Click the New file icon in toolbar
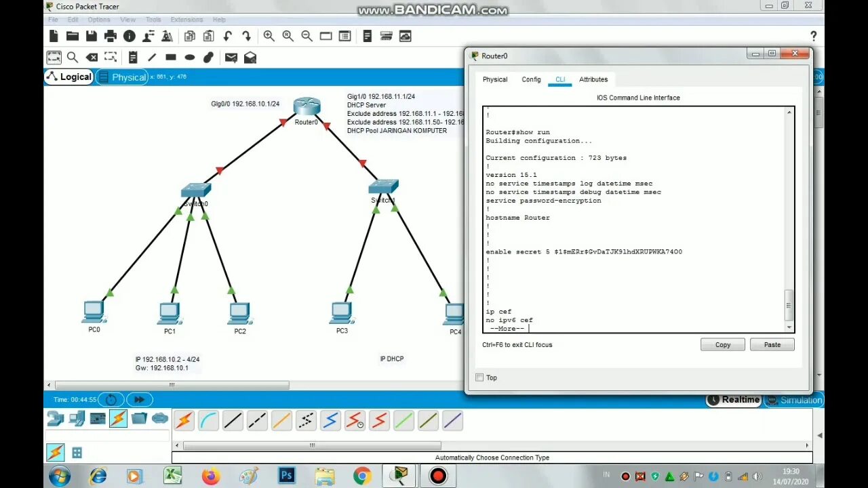The image size is (868, 488). (54, 36)
